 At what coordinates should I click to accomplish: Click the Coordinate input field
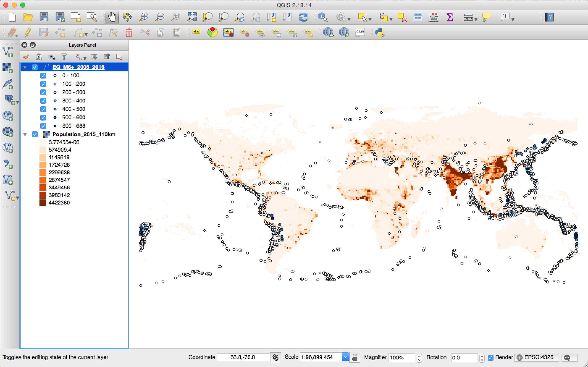243,357
